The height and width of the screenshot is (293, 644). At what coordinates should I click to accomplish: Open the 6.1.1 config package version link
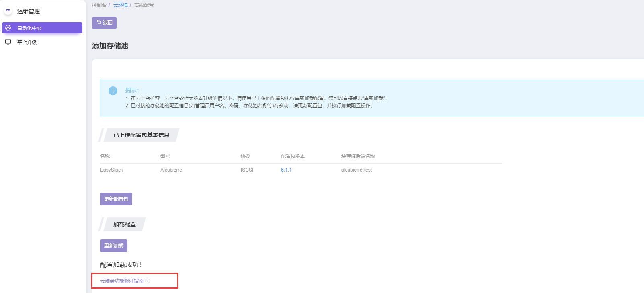(x=286, y=170)
